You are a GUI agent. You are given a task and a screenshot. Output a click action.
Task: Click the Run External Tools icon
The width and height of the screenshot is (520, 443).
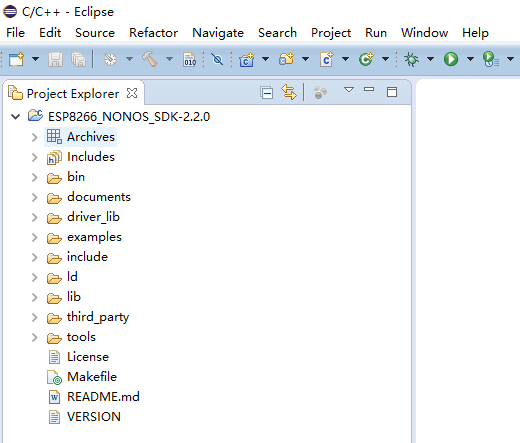coord(491,59)
